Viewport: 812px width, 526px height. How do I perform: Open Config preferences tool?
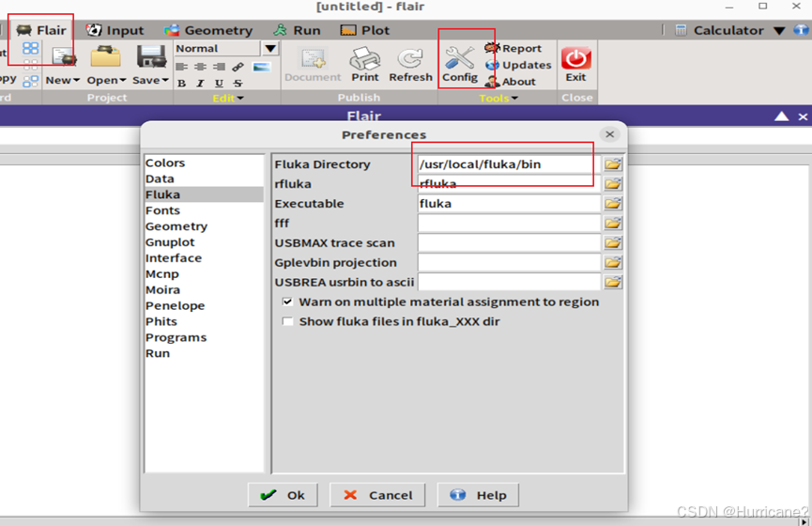460,64
